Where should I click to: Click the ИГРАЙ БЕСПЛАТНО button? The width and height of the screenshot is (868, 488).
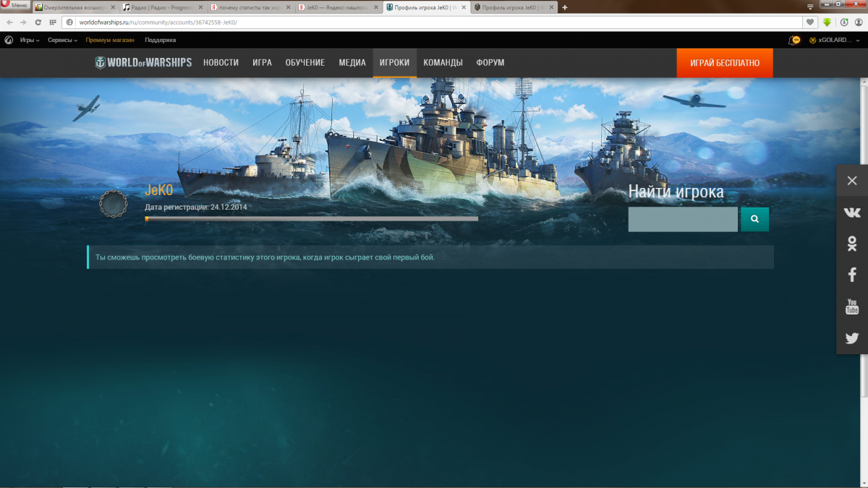pos(725,63)
